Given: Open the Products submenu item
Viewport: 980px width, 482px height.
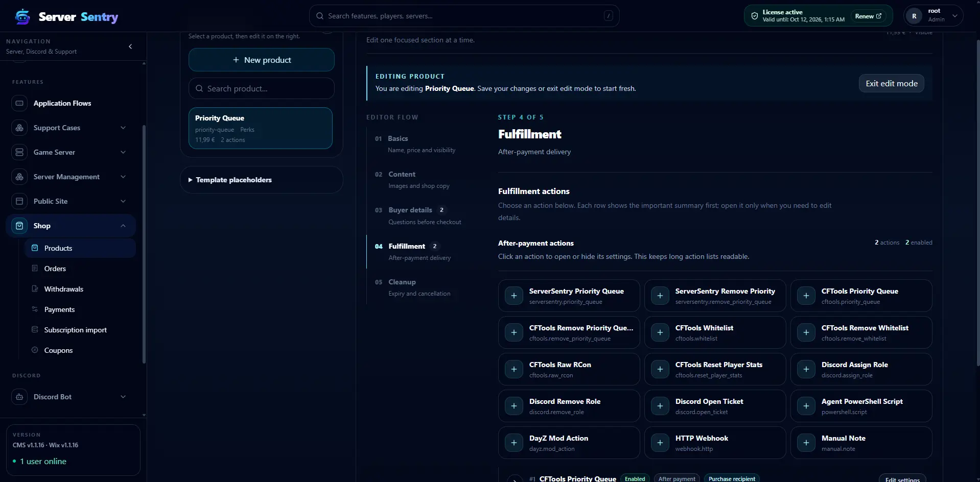Looking at the screenshot, I should (80, 248).
